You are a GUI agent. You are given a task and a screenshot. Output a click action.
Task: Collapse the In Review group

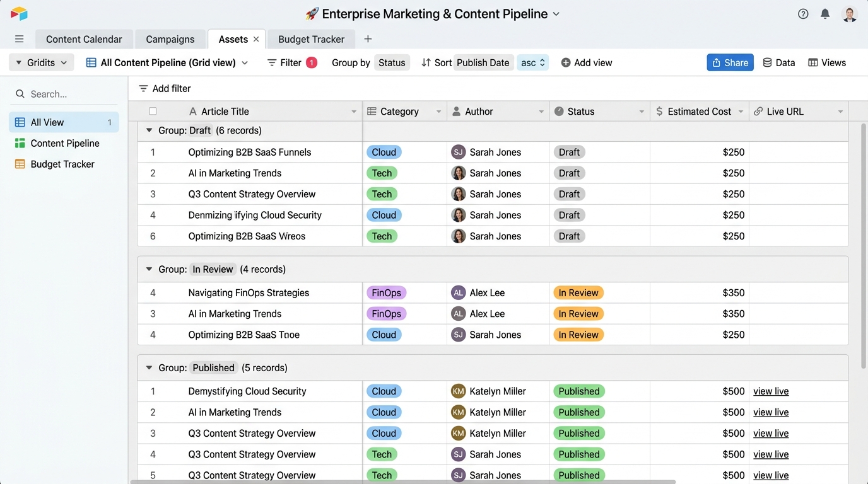coord(150,269)
